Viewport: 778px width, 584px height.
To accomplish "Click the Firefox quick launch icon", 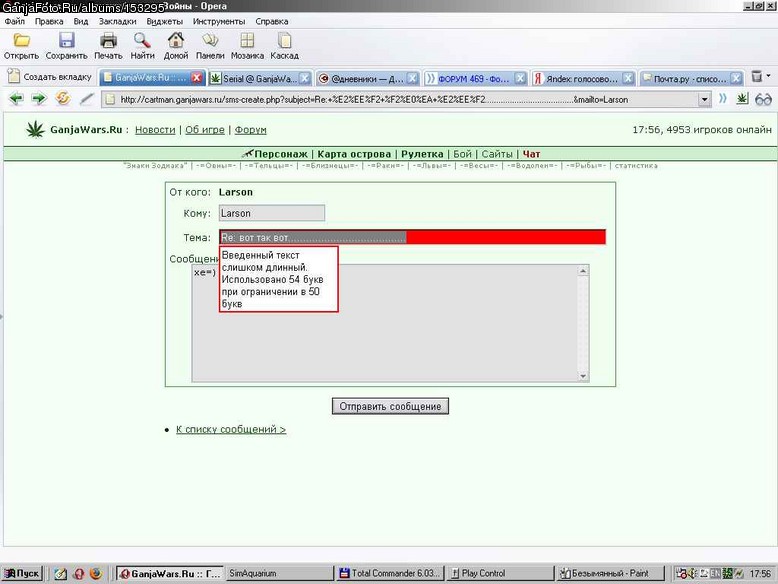I will coord(96,574).
